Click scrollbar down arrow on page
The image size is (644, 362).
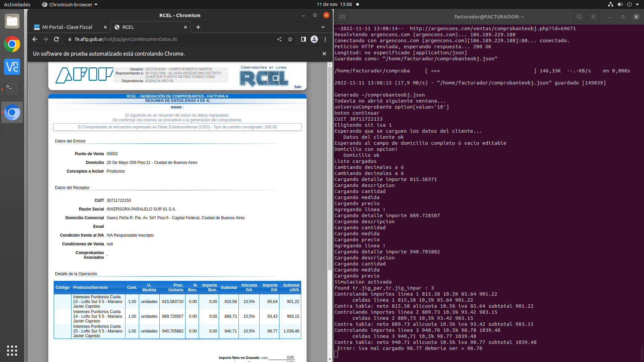(330, 359)
